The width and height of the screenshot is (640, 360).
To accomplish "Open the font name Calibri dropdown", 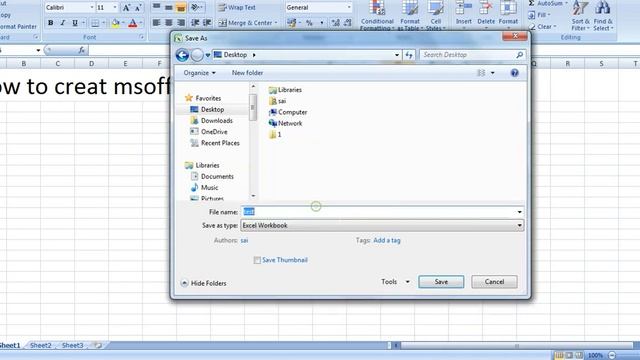I will point(92,7).
